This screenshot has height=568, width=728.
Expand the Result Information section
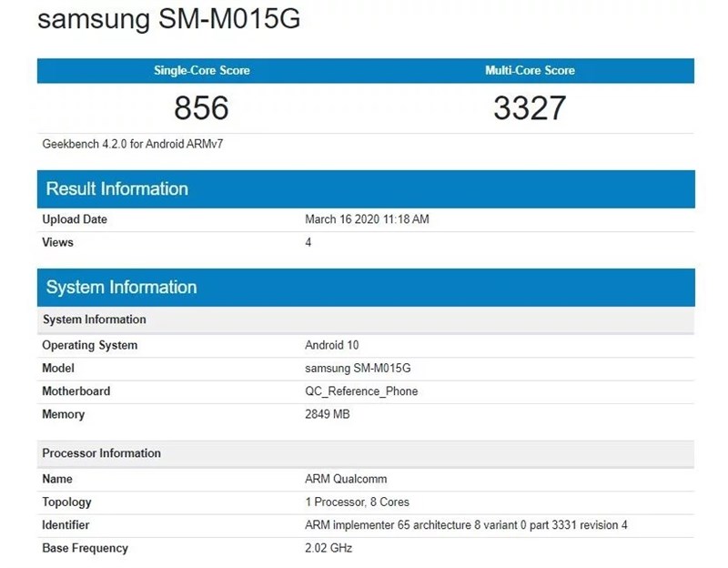(x=119, y=188)
